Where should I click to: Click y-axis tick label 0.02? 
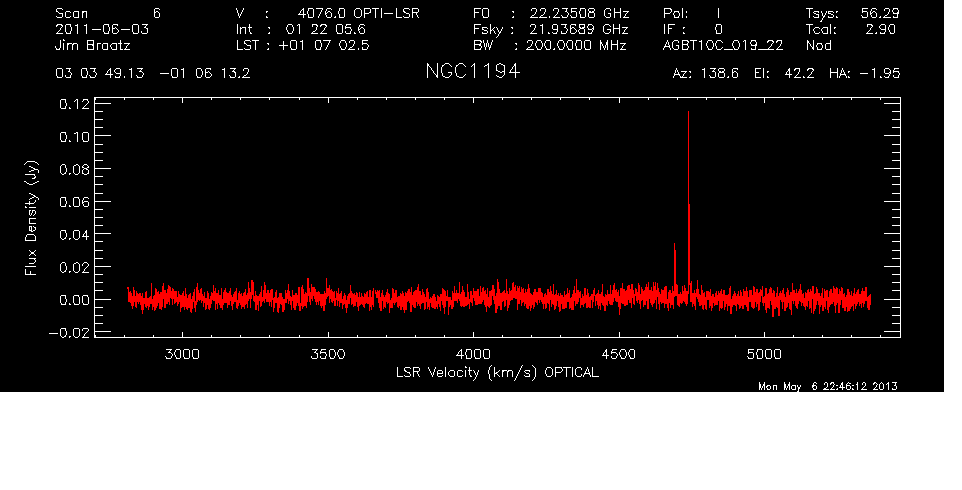(x=74, y=267)
